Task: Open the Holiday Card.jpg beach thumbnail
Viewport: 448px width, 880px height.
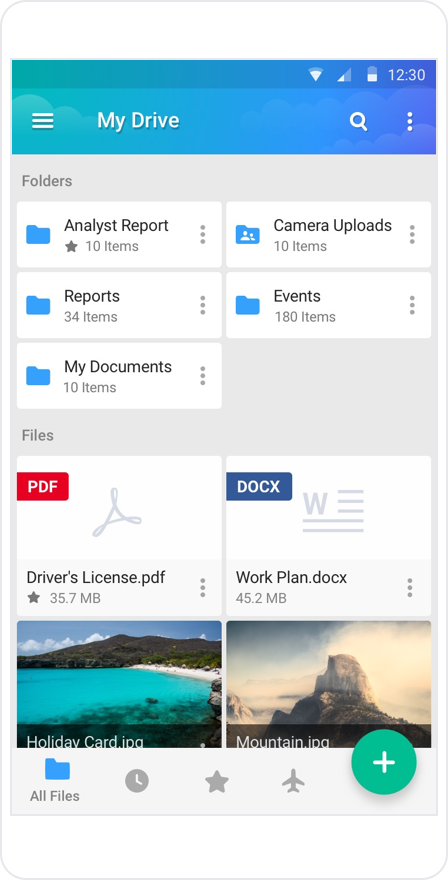Action: click(x=119, y=684)
